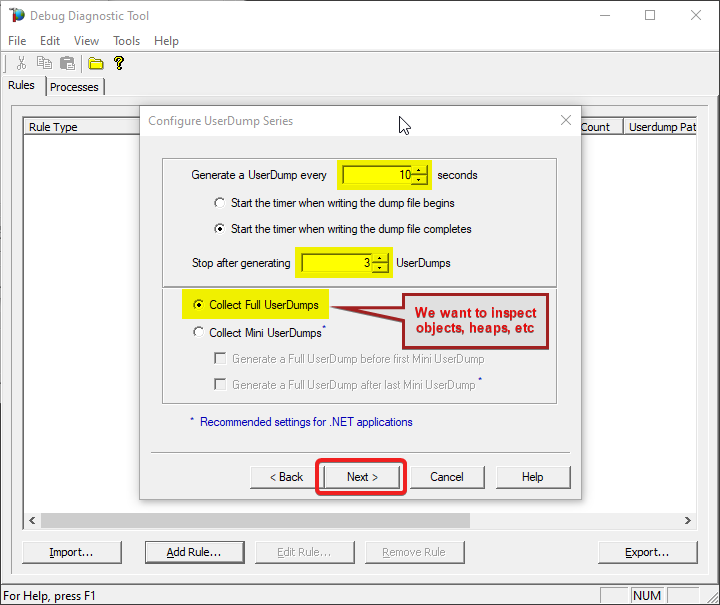Viewport: 720px width, 605px height.
Task: Decrease the seconds interval spinner down
Action: (x=419, y=179)
